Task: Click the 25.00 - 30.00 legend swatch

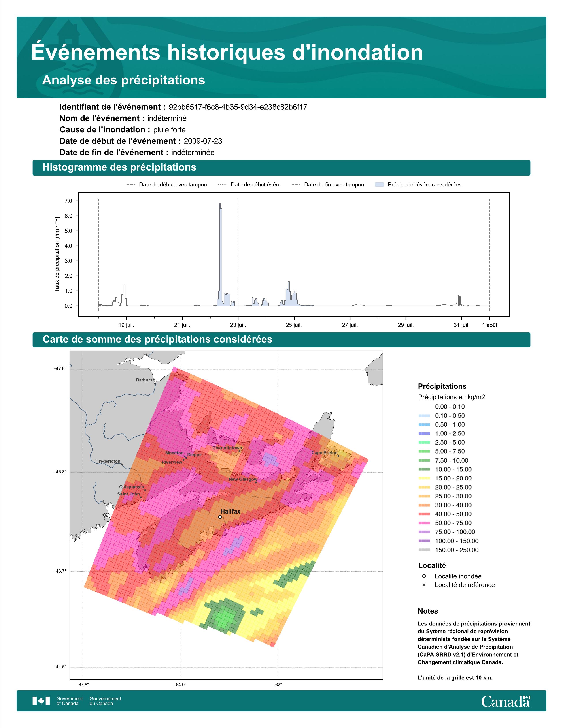Action: pos(424,496)
